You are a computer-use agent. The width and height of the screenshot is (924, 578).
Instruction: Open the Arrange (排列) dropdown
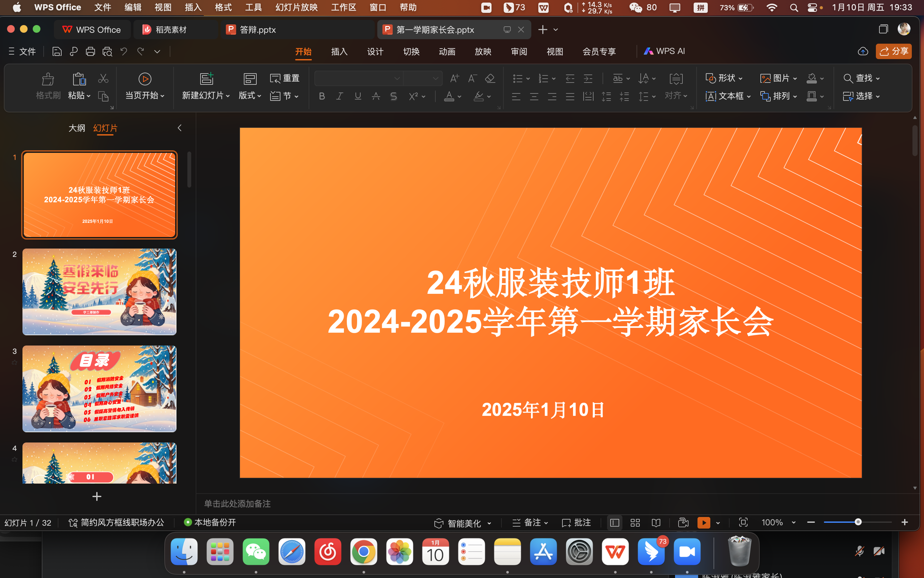click(x=779, y=96)
